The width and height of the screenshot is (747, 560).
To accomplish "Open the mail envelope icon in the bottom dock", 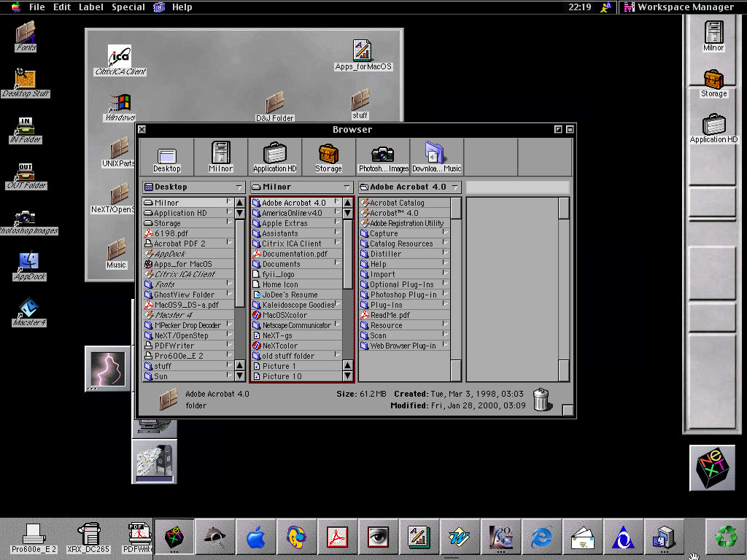I will point(582,537).
